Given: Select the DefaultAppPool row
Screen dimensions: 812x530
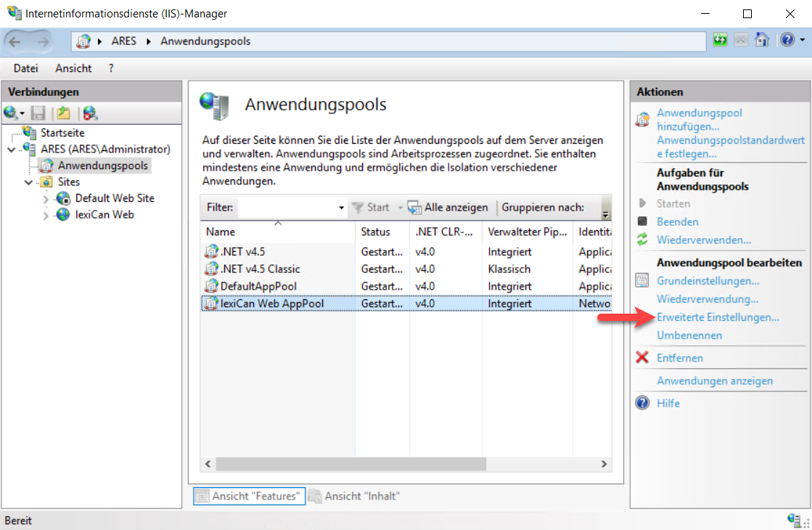Looking at the screenshot, I should pyautogui.click(x=258, y=286).
